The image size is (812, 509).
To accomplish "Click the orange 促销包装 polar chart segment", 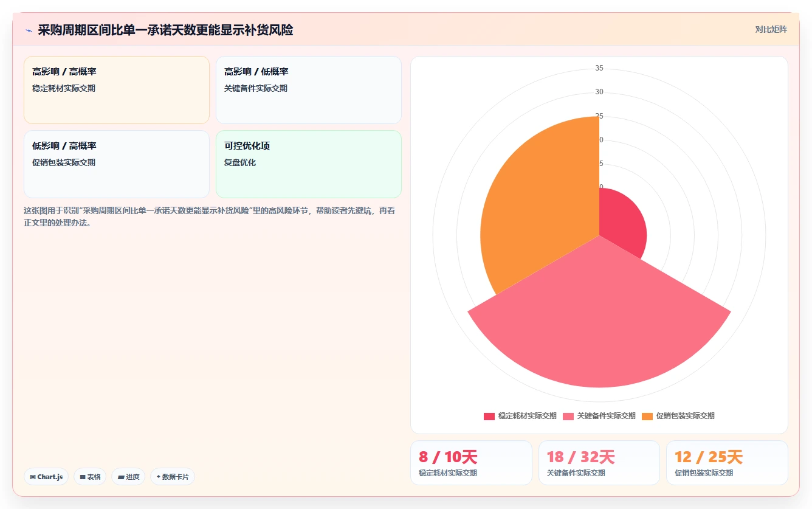I will (x=541, y=207).
